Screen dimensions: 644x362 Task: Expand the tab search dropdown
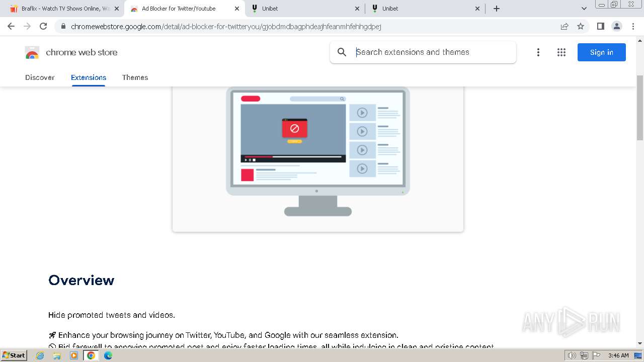(x=584, y=9)
